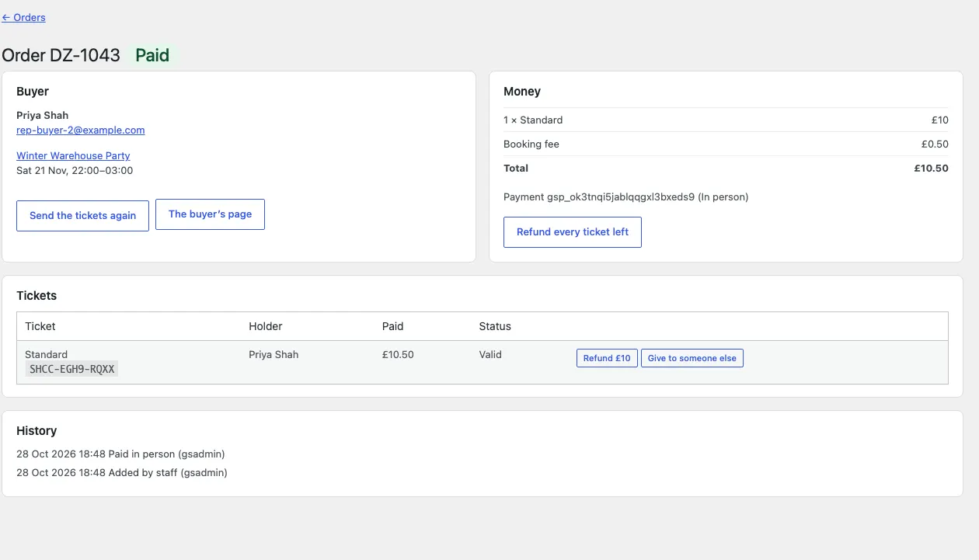Click the Valid status cell
979x560 pixels.
tap(490, 354)
